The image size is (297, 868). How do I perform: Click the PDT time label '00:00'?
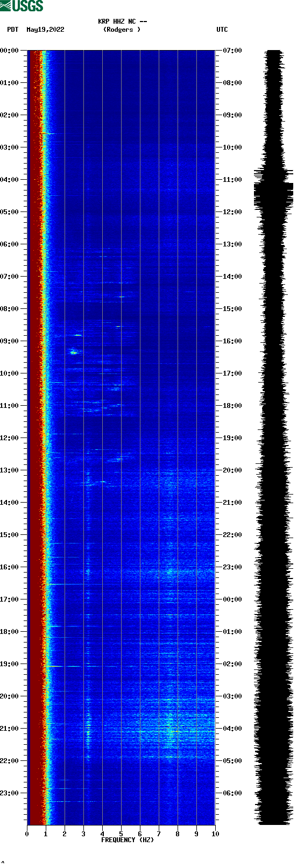click(x=9, y=51)
